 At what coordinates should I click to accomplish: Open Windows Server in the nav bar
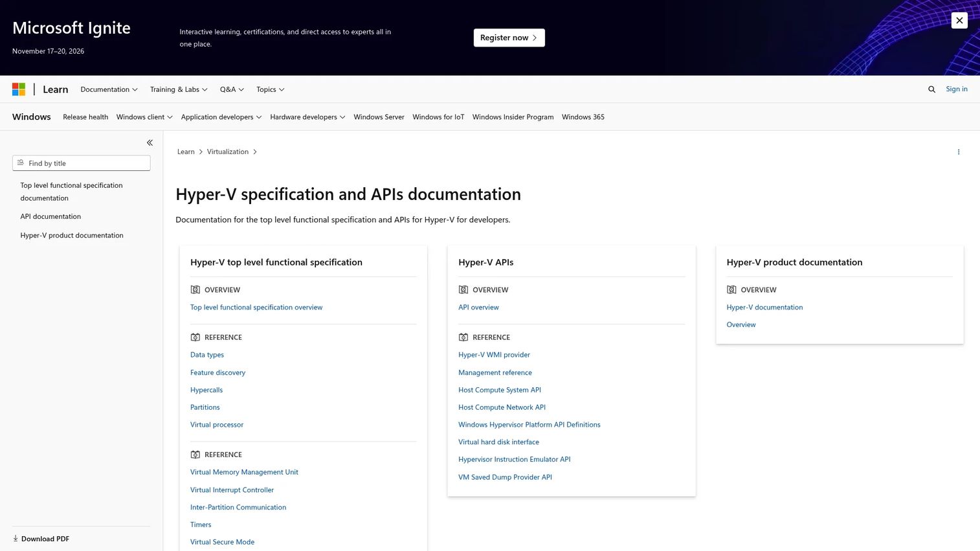[x=379, y=117]
